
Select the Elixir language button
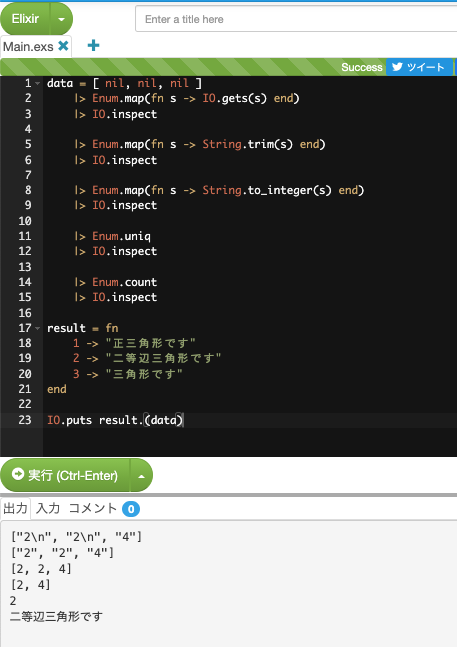pos(25,19)
